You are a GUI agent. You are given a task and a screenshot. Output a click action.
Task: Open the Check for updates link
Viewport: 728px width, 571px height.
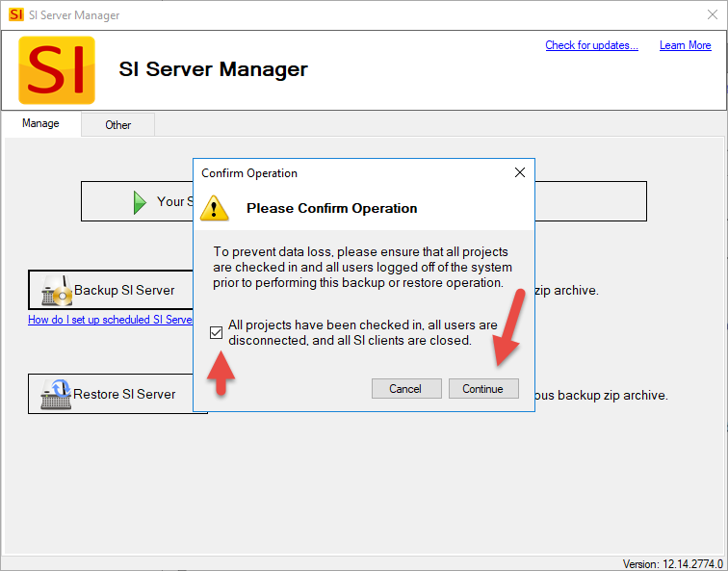[x=591, y=45]
